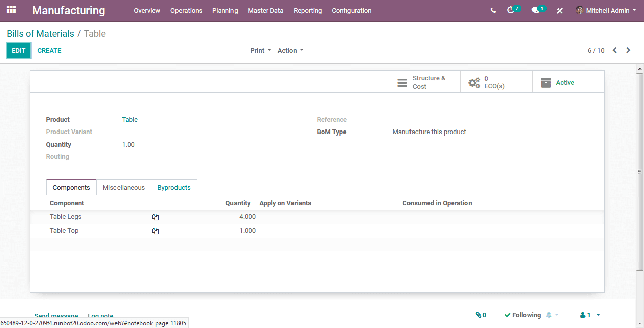Click the 1.000 quantity cell
The width and height of the screenshot is (644, 328).
click(247, 231)
